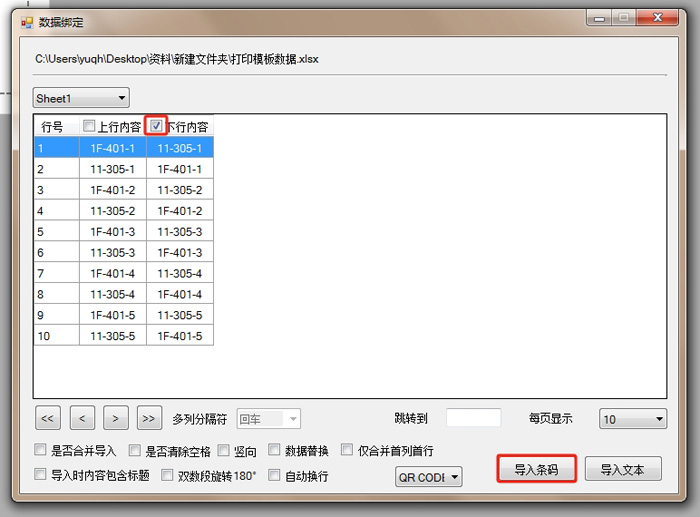Select row 7 cell 11-305-4 in 下行内容
This screenshot has height=517, width=700.
180,273
